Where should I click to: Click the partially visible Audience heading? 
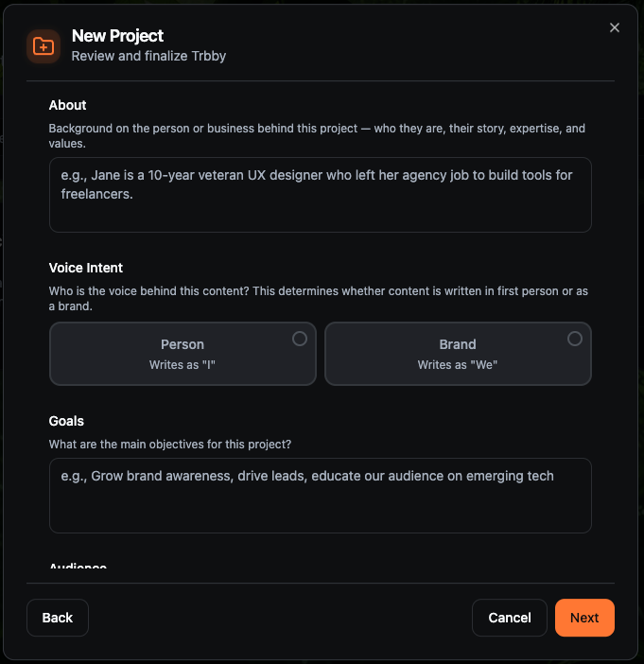pyautogui.click(x=78, y=565)
